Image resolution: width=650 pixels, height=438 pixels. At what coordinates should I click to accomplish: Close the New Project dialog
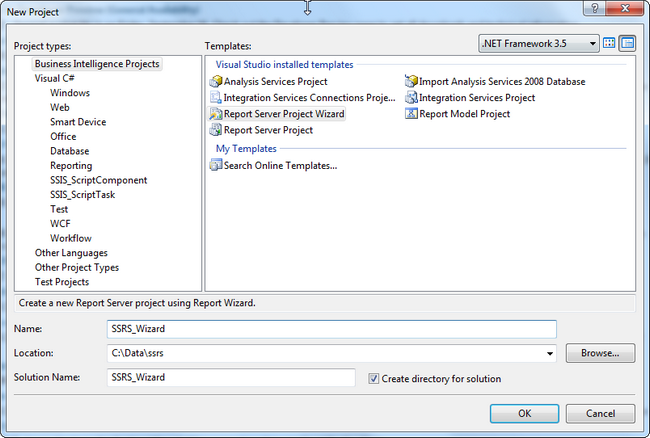coord(625,8)
